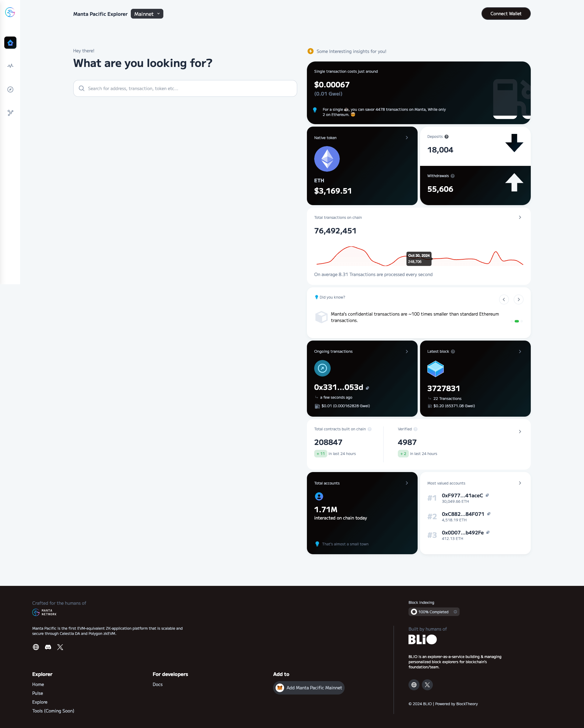Expand the most valued accounts section

[520, 483]
